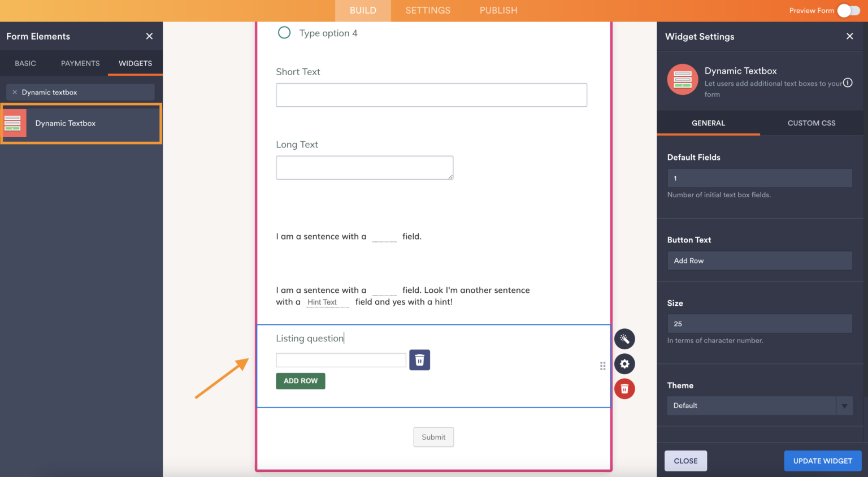Viewport: 868px width, 477px height.
Task: Switch to the CUSTOM CSS tab
Action: [811, 123]
